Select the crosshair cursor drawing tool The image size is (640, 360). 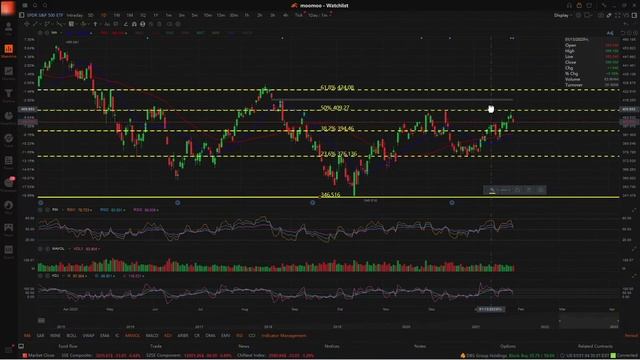(27, 24)
